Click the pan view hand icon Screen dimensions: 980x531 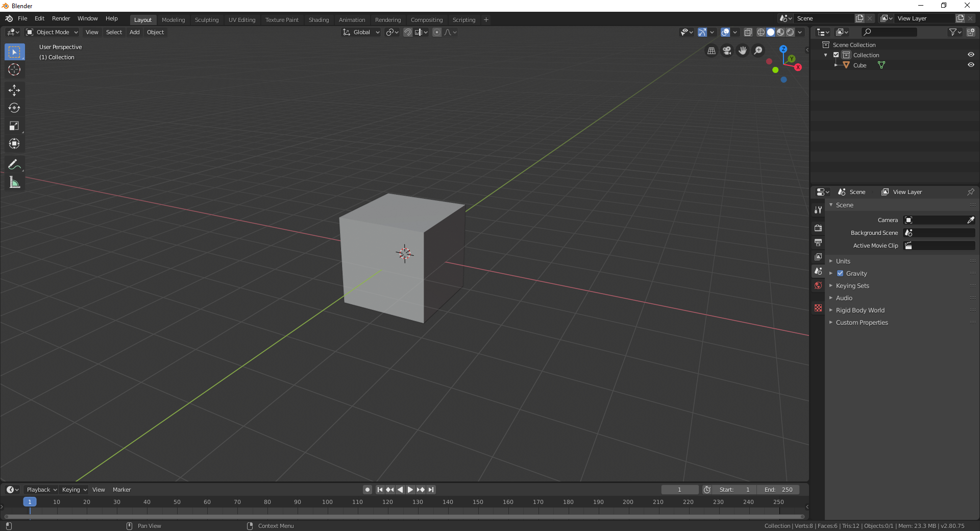743,51
